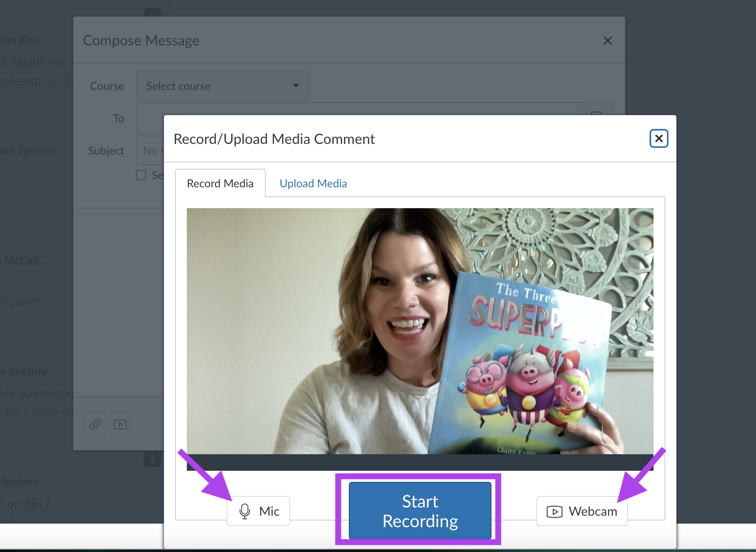Click the To recipients field

[357, 109]
